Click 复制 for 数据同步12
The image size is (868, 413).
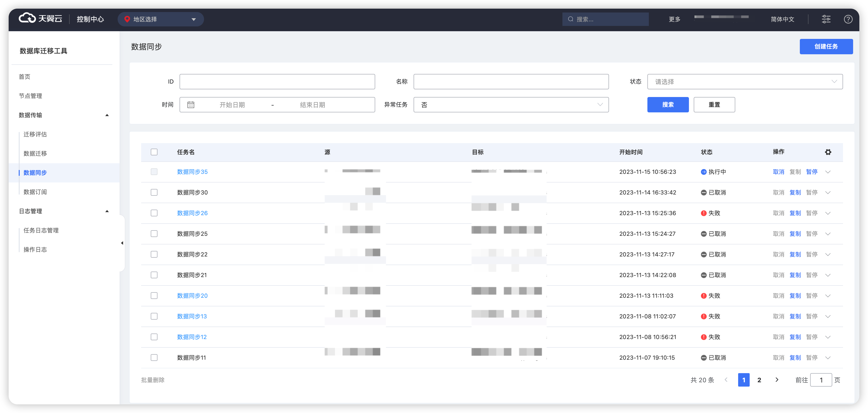coord(795,337)
